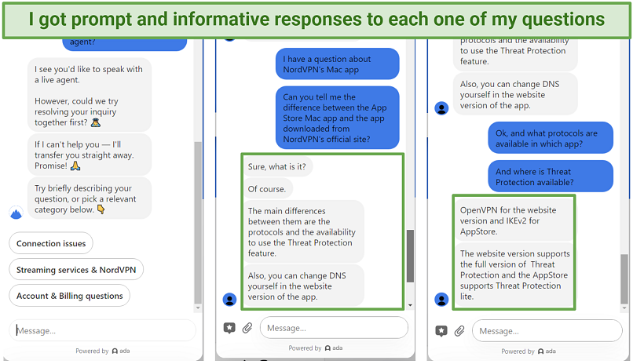
Task: Click the agent avatar in middle chat
Action: (229, 300)
